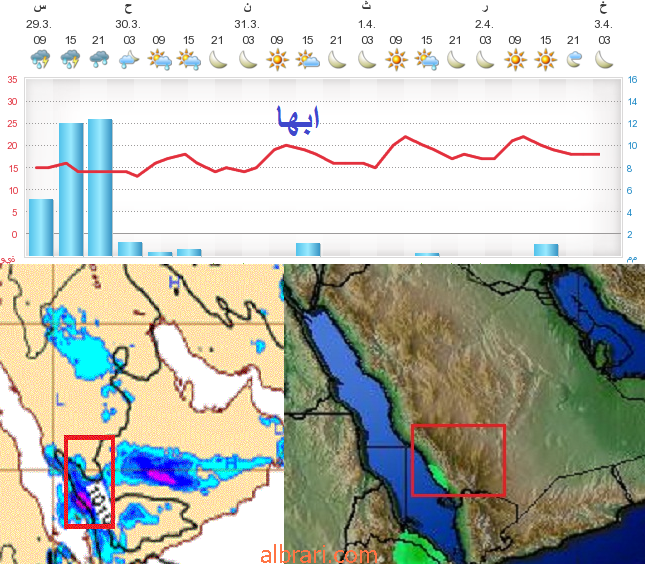The height and width of the screenshot is (564, 645).
Task: Click the small rain bar for 30.3. at 03
Action: coord(130,249)
